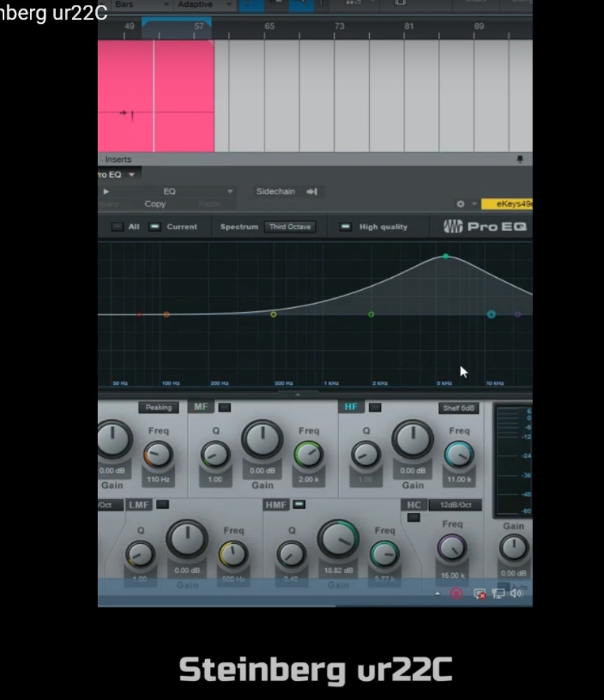Viewport: 604px width, 700px height.
Task: Select the purple HC node on EQ curve
Action: point(517,315)
